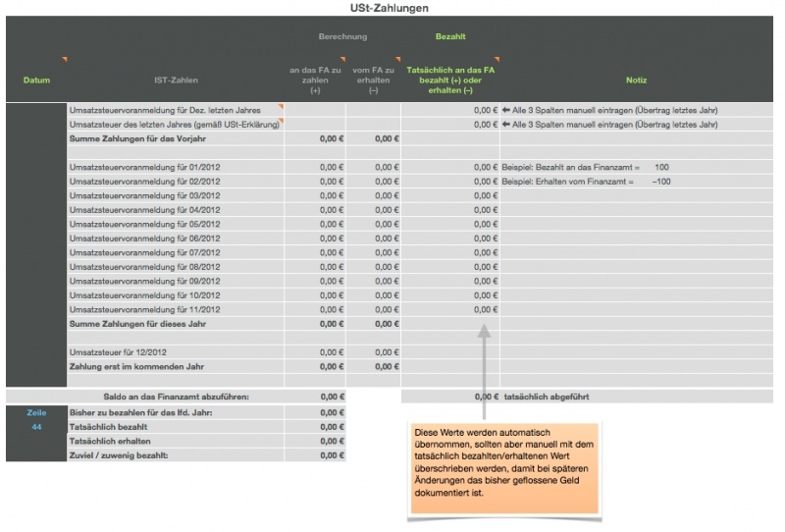Viewport: 785px width, 532px height.
Task: Click comment marker on 'Umsatzsteuervoranmeldung für Dez. letzten Jahres' cell
Action: click(x=281, y=106)
